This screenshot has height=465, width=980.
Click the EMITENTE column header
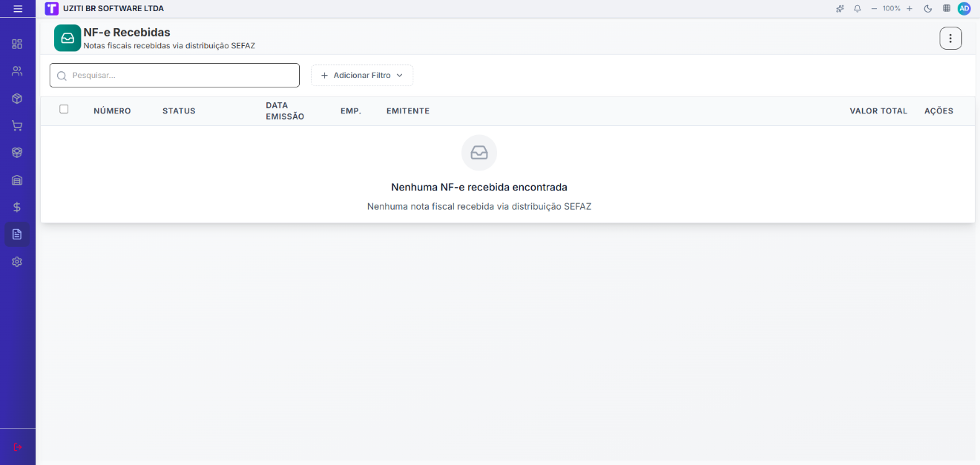[x=408, y=111]
